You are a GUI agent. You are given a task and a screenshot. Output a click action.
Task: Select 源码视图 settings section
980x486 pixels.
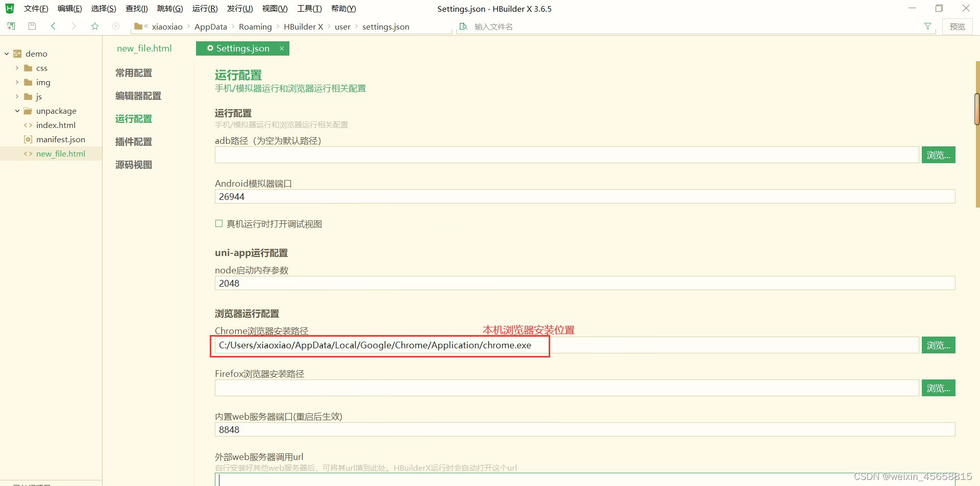[134, 165]
